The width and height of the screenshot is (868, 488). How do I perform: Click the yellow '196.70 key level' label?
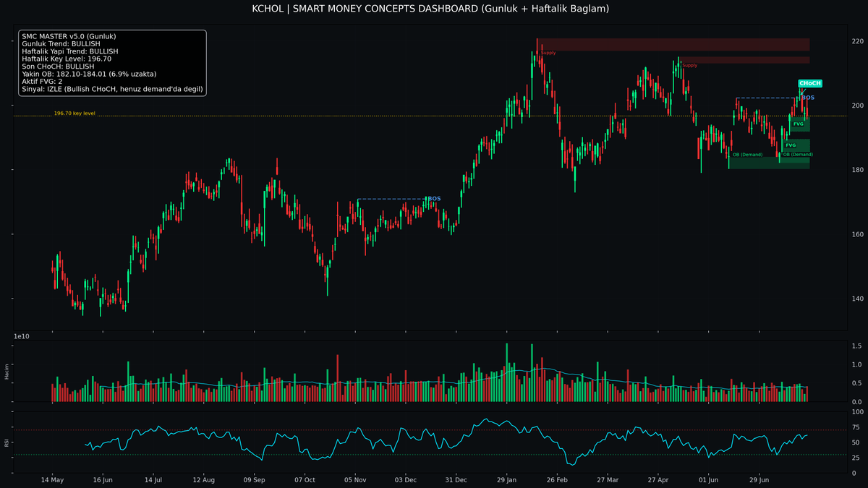click(75, 114)
